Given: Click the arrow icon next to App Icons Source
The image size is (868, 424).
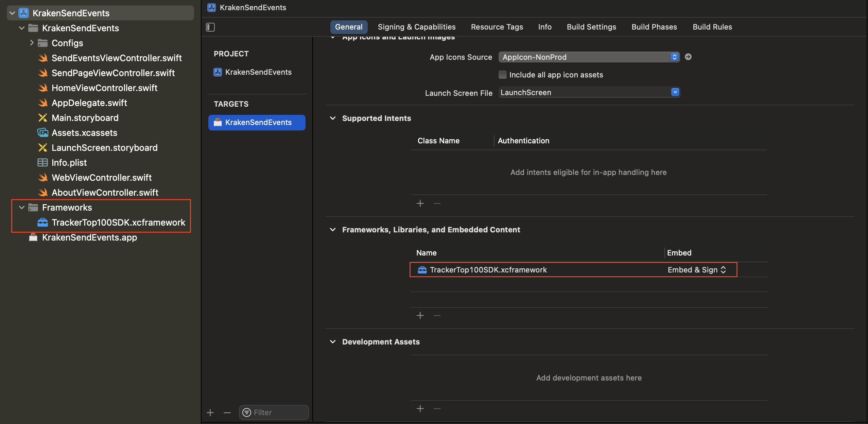Looking at the screenshot, I should [688, 57].
